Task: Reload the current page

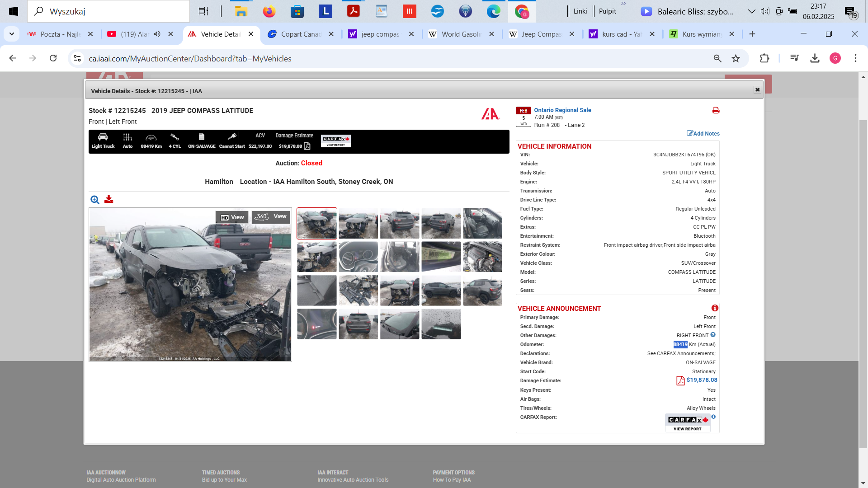Action: click(53, 58)
